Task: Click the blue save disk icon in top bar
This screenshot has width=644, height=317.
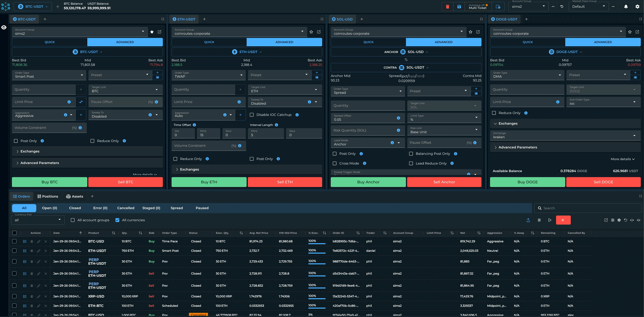Action: (x=459, y=7)
